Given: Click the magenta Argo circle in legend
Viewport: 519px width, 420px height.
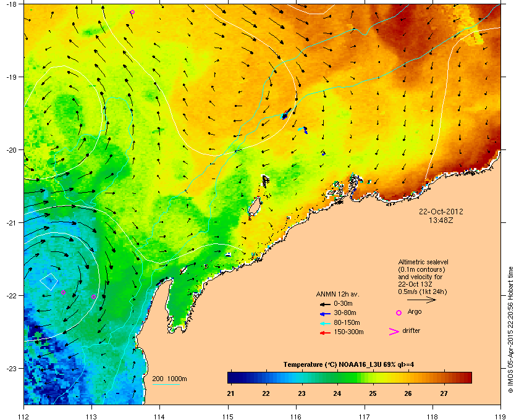Looking at the screenshot, I should (399, 313).
